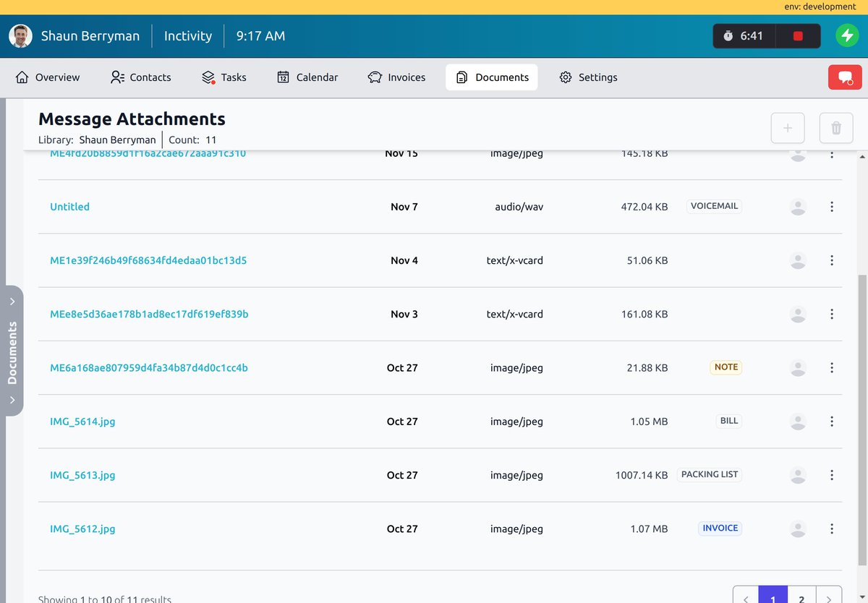Open the Untitled voicemail attachment

point(70,207)
